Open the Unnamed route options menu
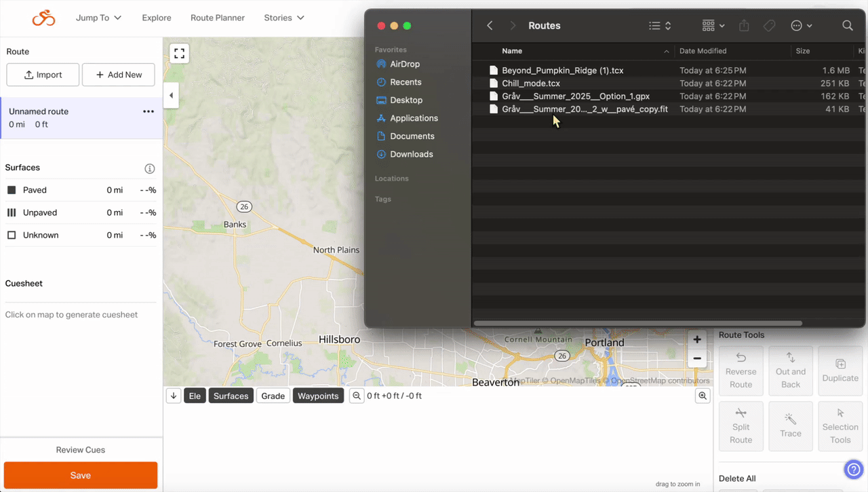 click(149, 111)
